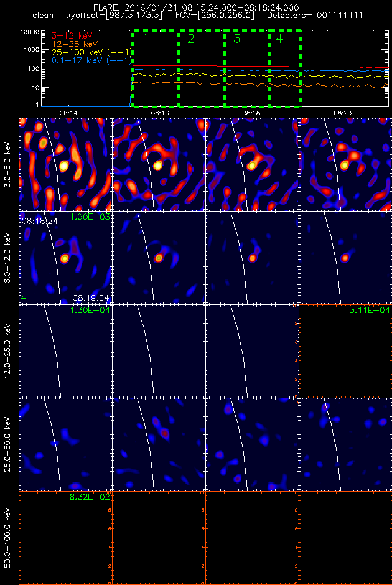Image resolution: width=392 pixels, height=585 pixels.
Task: Click the orange 12-25 keV legend entry
Action: [75, 44]
